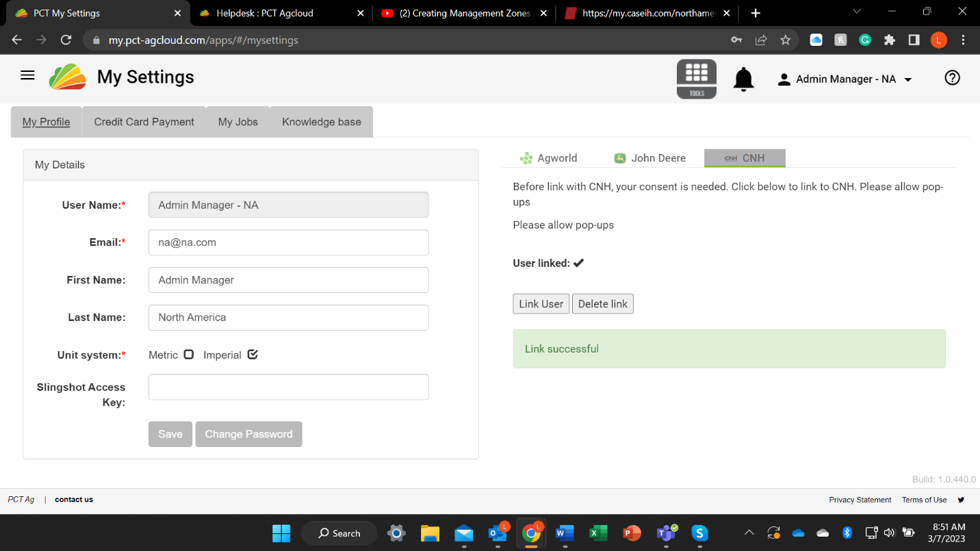980x551 pixels.
Task: Open the Extensions puzzle icon
Action: point(890,40)
